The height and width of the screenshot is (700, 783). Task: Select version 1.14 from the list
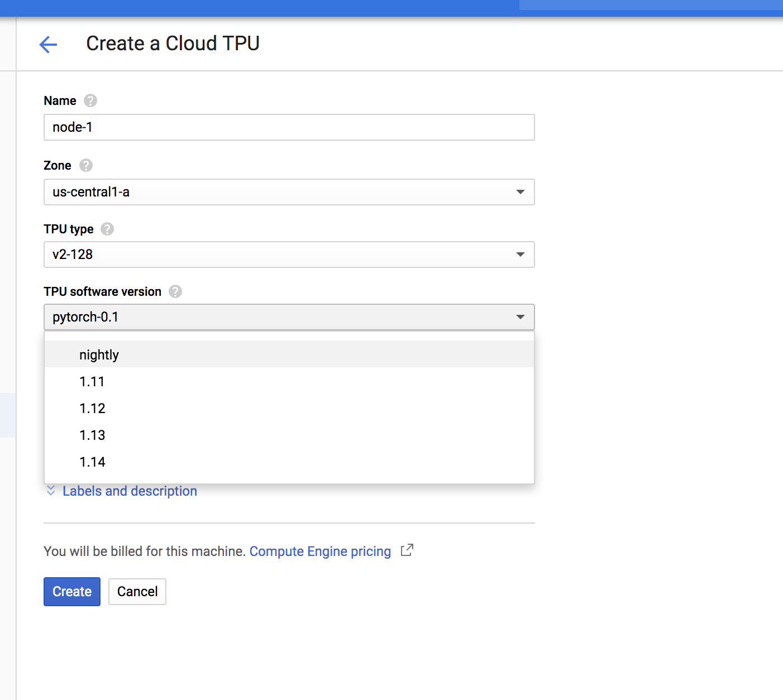289,462
